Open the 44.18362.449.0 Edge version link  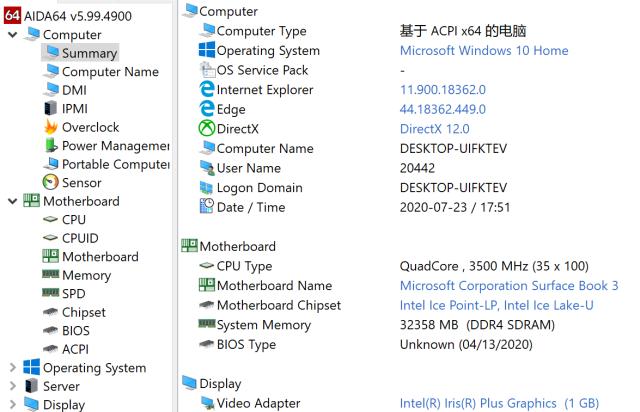point(443,109)
